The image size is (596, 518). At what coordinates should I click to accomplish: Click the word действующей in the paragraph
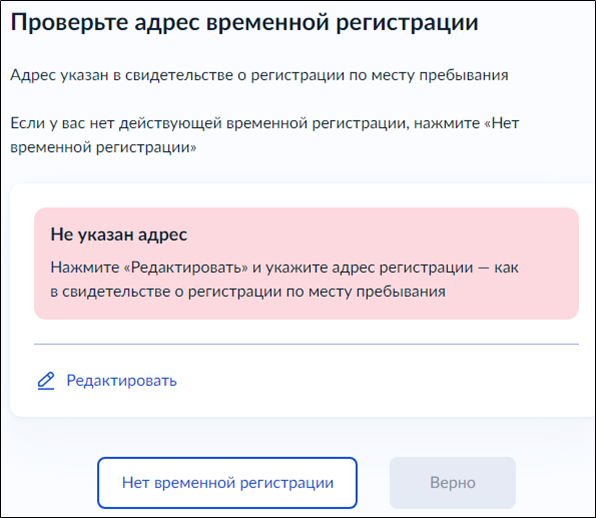click(x=170, y=124)
